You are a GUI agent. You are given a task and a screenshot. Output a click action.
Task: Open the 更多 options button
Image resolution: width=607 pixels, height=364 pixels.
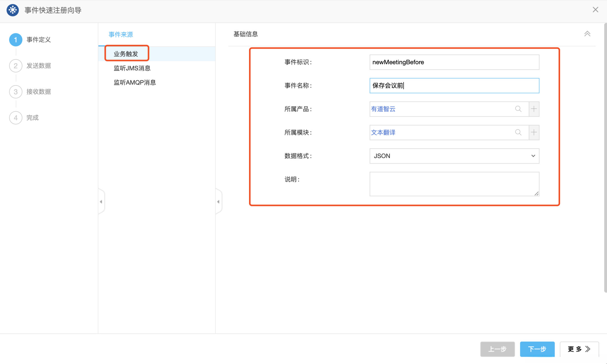pyautogui.click(x=579, y=349)
